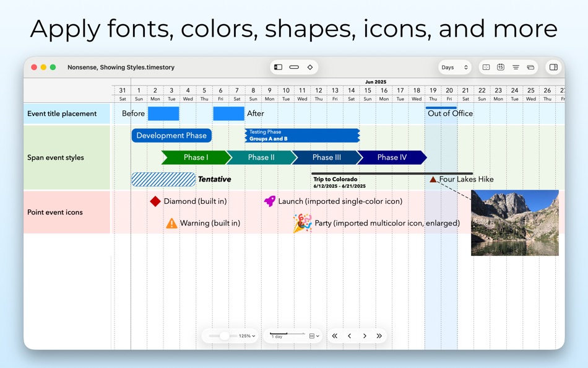The image size is (588, 368).
Task: Open the mountain lake photo thumbnail
Action: pos(515,222)
